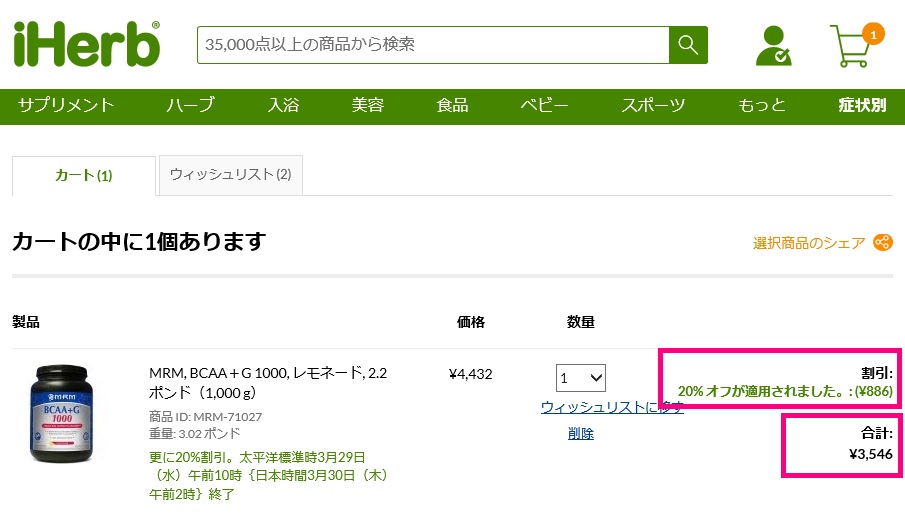Open the quantity dropdown
The image size is (905, 517).
click(581, 378)
